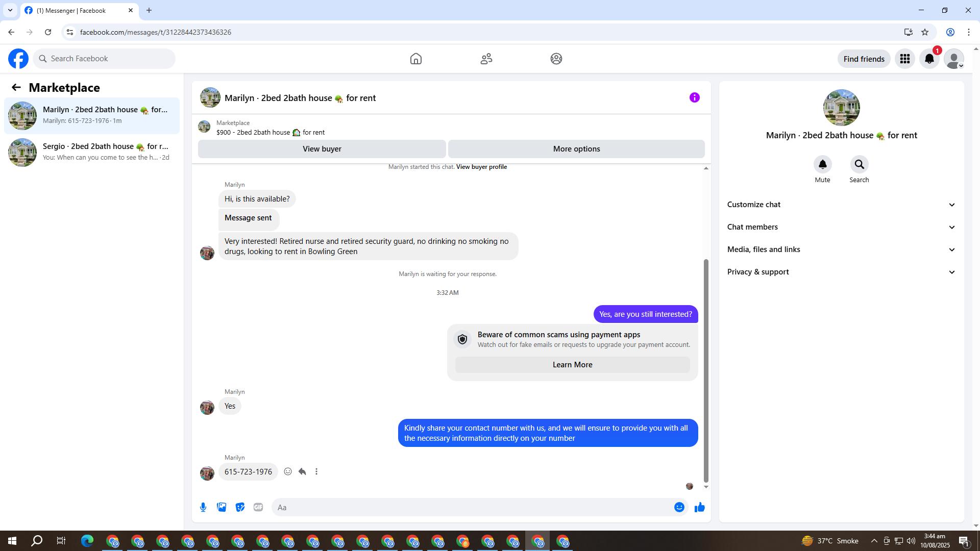Screen dimensions: 980x551
Task: Go to Facebook Home tab
Action: coord(415,59)
